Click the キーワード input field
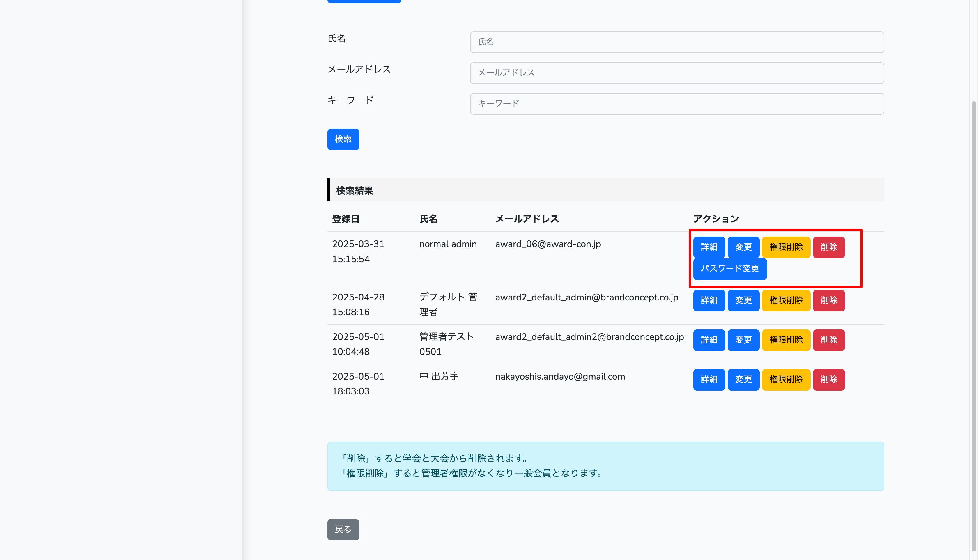This screenshot has height=560, width=978. point(676,103)
